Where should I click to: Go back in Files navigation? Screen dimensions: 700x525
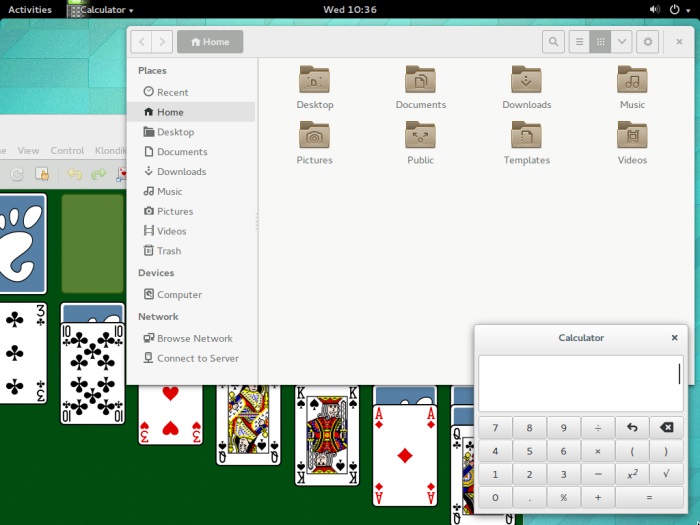point(142,42)
